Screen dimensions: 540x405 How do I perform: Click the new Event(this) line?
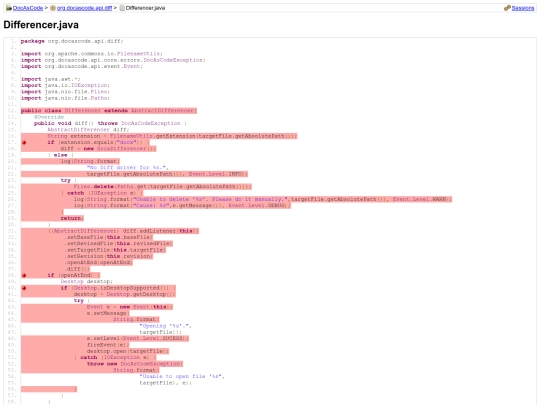tap(130, 307)
